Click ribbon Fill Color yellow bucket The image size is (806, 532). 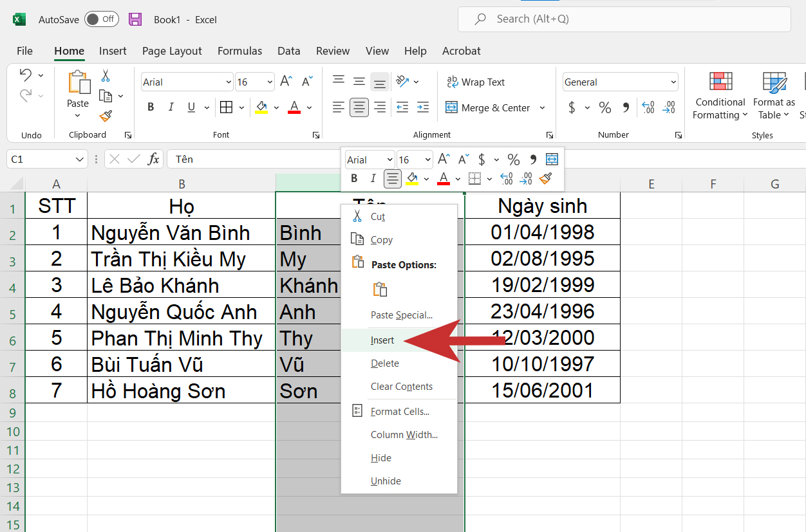(x=261, y=107)
